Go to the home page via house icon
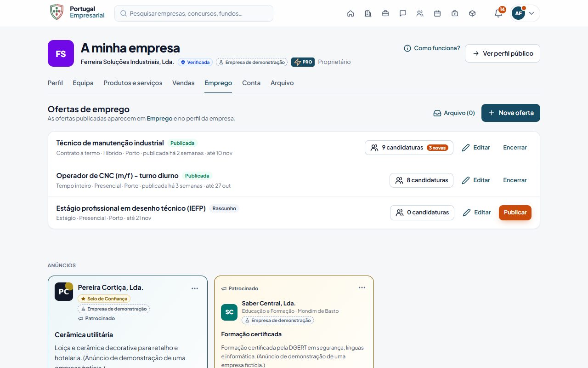588x368 pixels. pos(351,13)
